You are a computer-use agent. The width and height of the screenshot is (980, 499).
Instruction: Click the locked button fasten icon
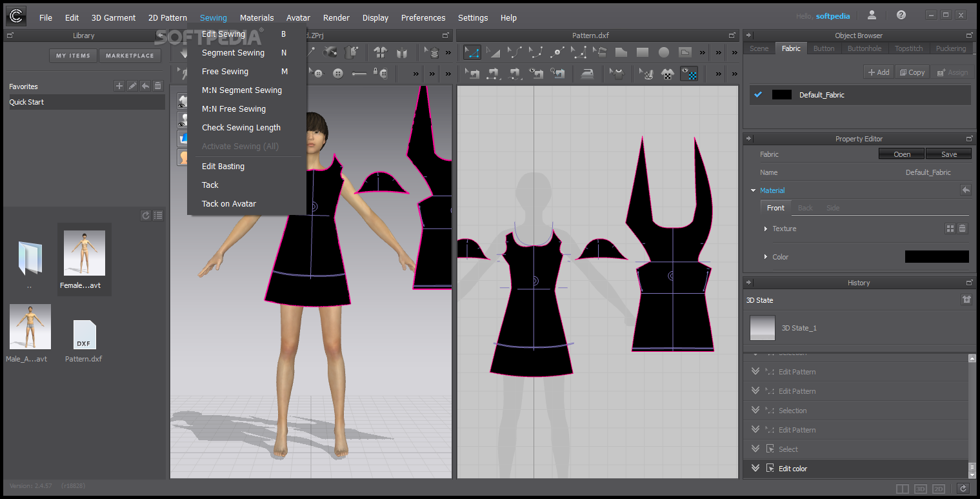point(380,73)
